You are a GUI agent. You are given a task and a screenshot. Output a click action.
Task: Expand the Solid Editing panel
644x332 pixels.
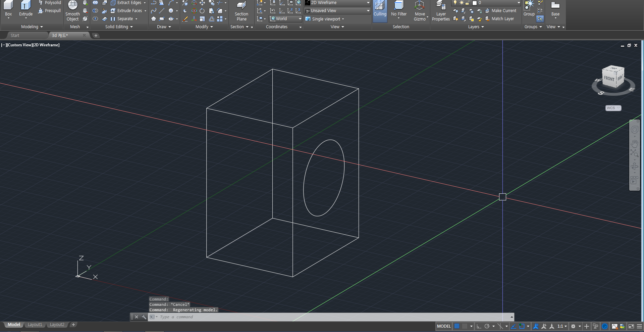pos(119,27)
